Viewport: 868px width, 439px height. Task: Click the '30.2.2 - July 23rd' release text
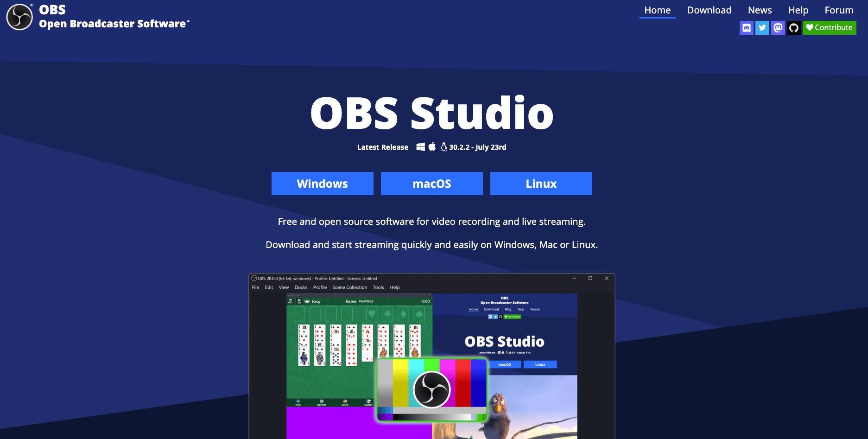477,147
